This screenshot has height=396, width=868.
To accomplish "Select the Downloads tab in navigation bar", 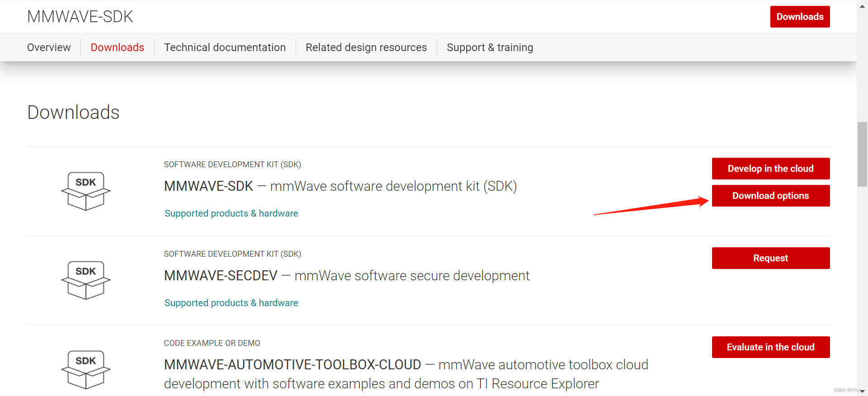I will [x=118, y=47].
